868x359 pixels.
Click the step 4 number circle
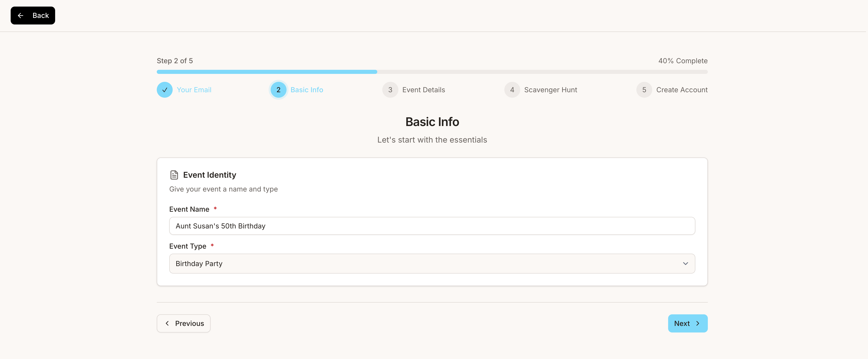(x=512, y=90)
